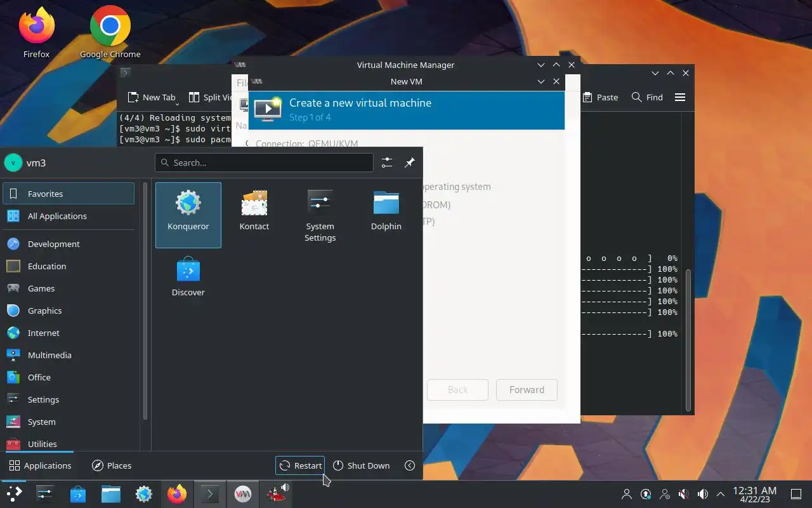This screenshot has width=812, height=508.
Task: Click Back in New VM wizard
Action: click(457, 390)
